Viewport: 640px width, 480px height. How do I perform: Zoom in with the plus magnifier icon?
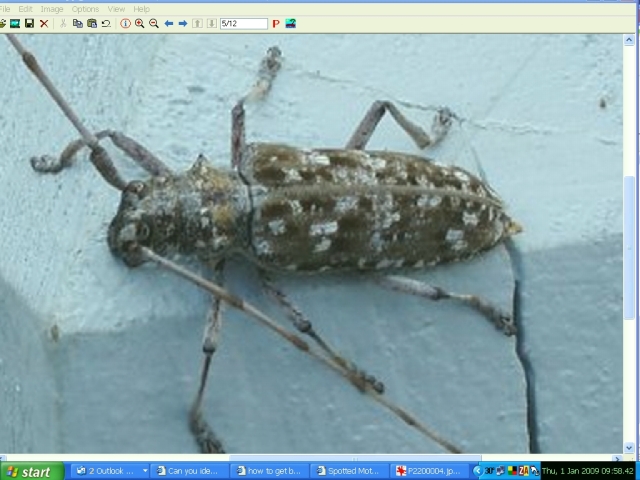tap(139, 23)
